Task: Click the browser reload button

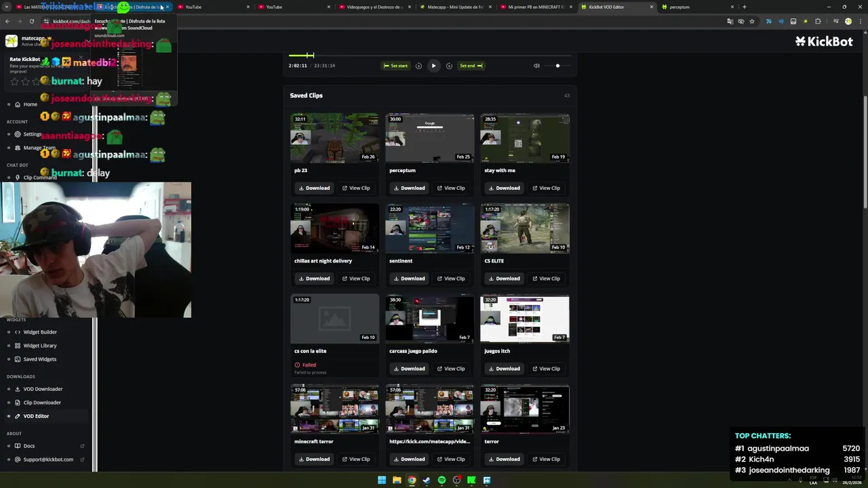Action: coord(31,21)
